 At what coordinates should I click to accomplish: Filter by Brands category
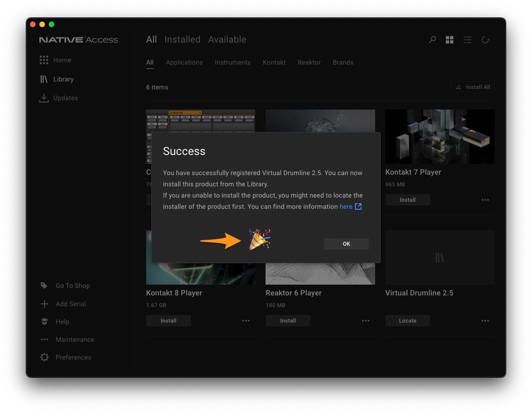[x=343, y=62]
